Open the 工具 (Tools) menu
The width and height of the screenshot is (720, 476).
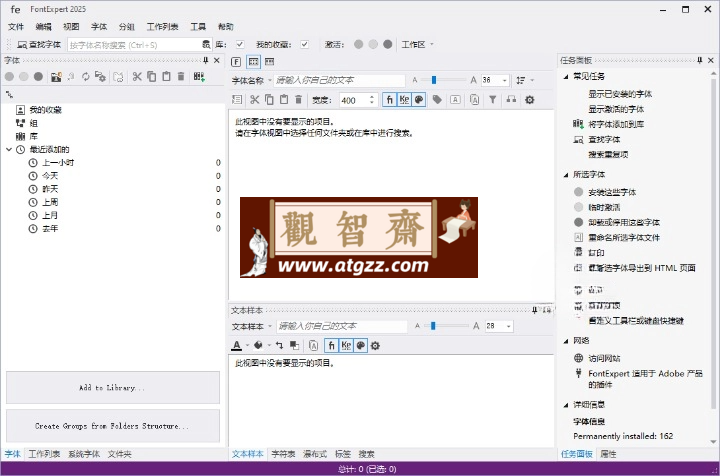click(198, 27)
